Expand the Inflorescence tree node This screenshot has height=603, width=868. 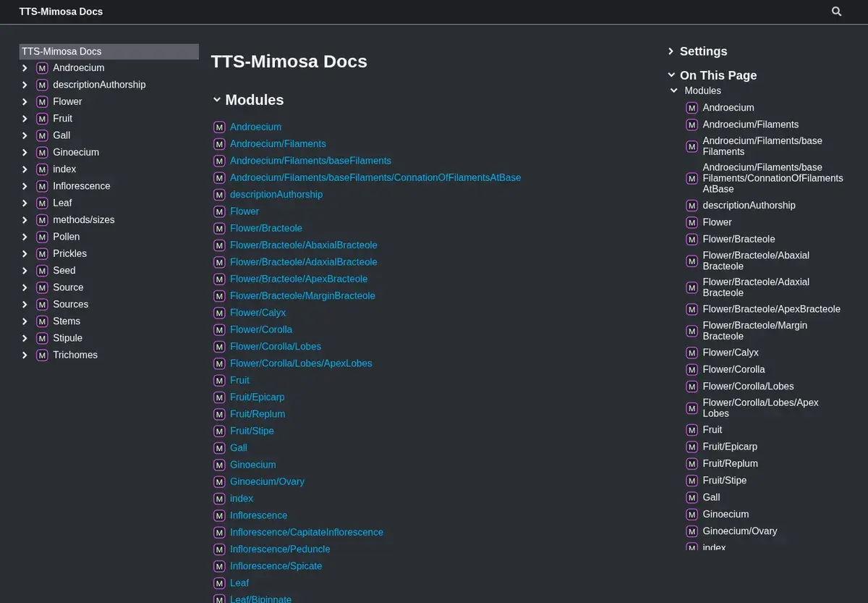(25, 186)
